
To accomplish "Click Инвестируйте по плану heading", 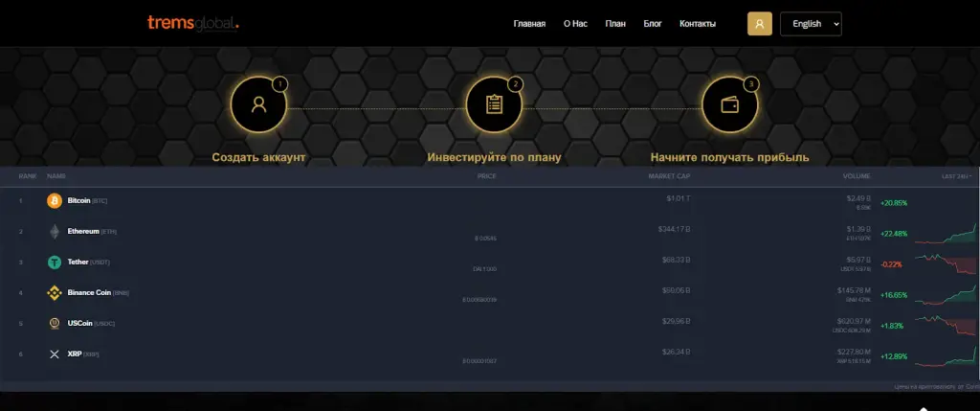I will pos(495,158).
